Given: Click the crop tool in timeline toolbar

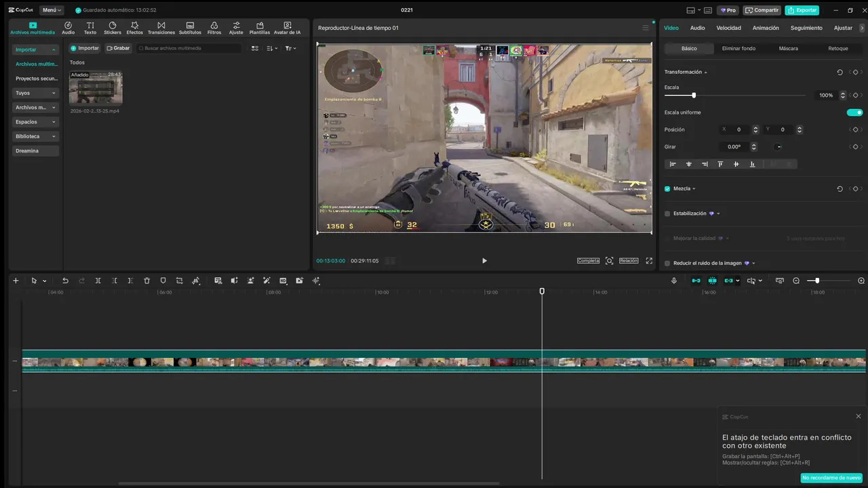Looking at the screenshot, I should (179, 281).
